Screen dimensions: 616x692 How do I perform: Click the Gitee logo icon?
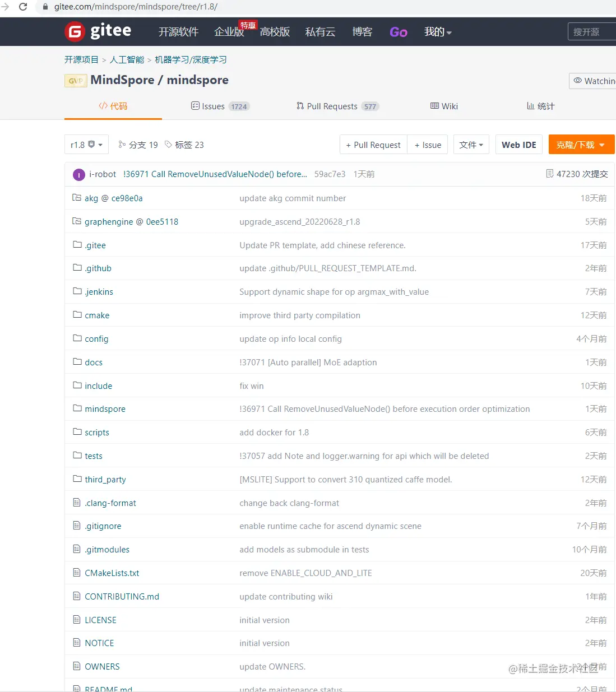pos(75,32)
